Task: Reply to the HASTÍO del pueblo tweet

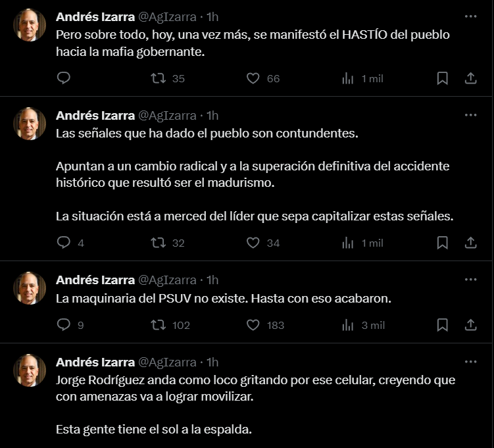Action: click(x=64, y=78)
